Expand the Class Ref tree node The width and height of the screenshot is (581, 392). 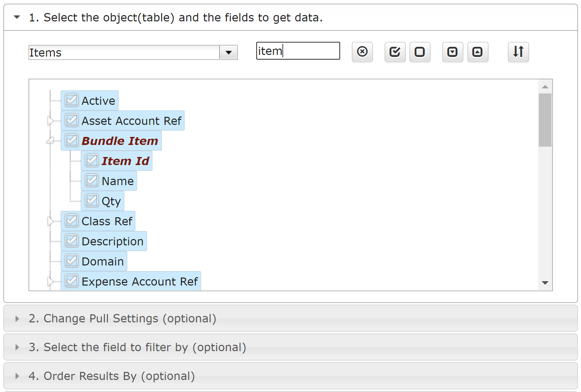(x=50, y=221)
